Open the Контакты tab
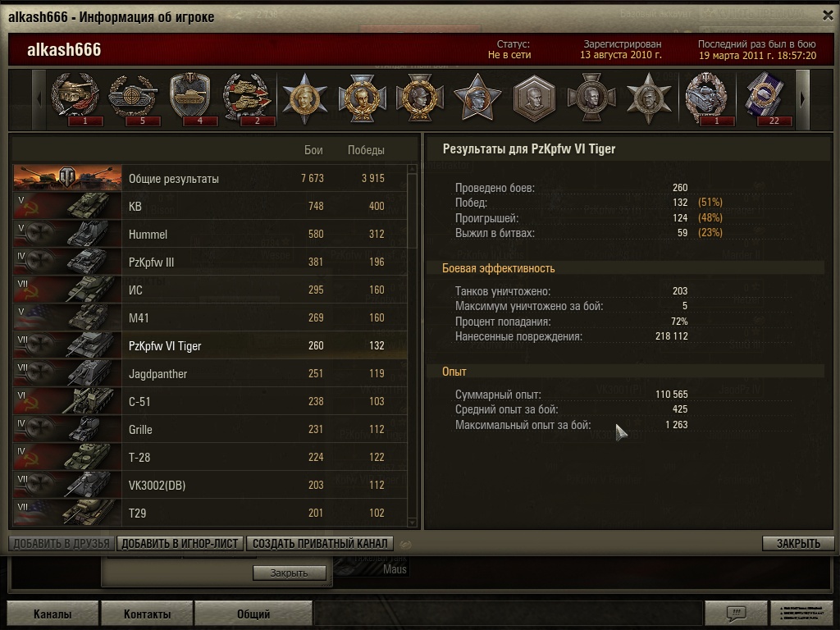840x630 pixels. pos(147,614)
